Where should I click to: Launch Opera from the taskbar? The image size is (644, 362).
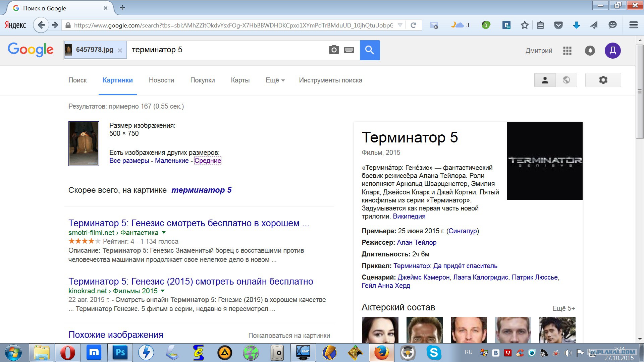pyautogui.click(x=67, y=353)
